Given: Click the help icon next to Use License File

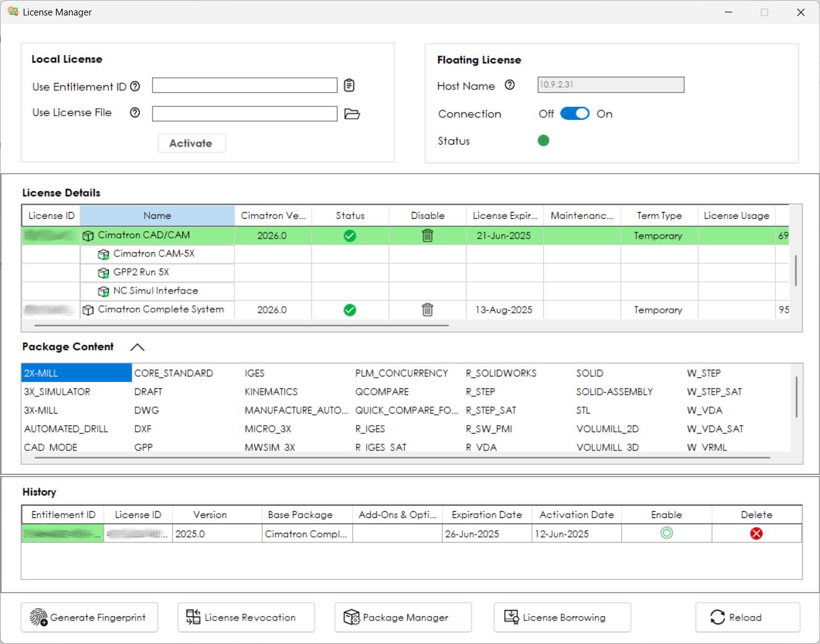Looking at the screenshot, I should point(135,112).
